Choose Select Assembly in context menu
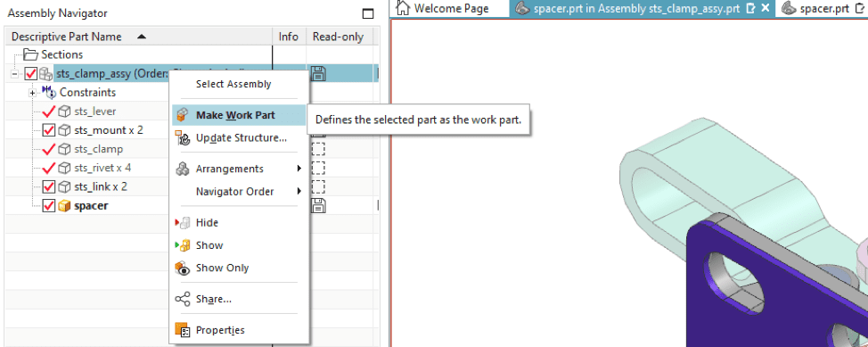The width and height of the screenshot is (868, 347). [x=239, y=84]
